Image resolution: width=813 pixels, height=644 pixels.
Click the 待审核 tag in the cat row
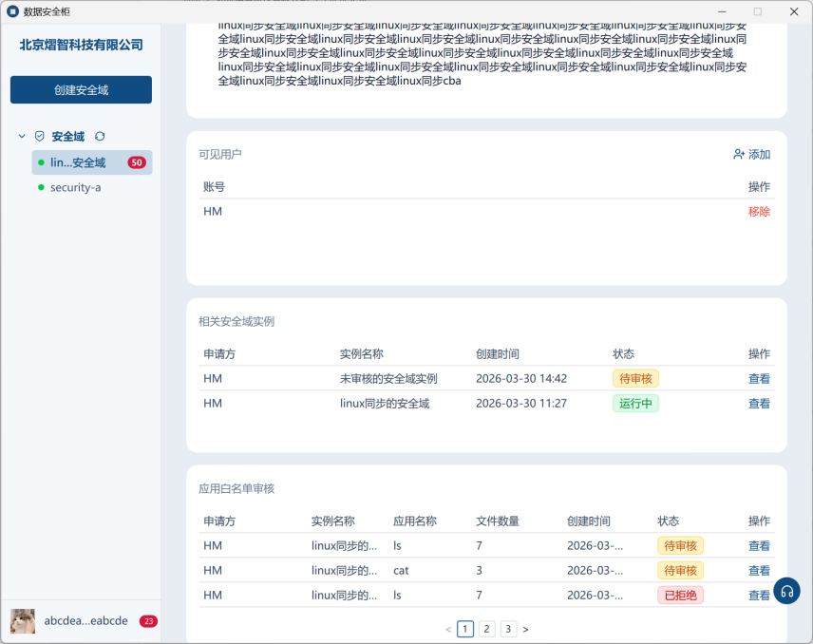(x=680, y=570)
